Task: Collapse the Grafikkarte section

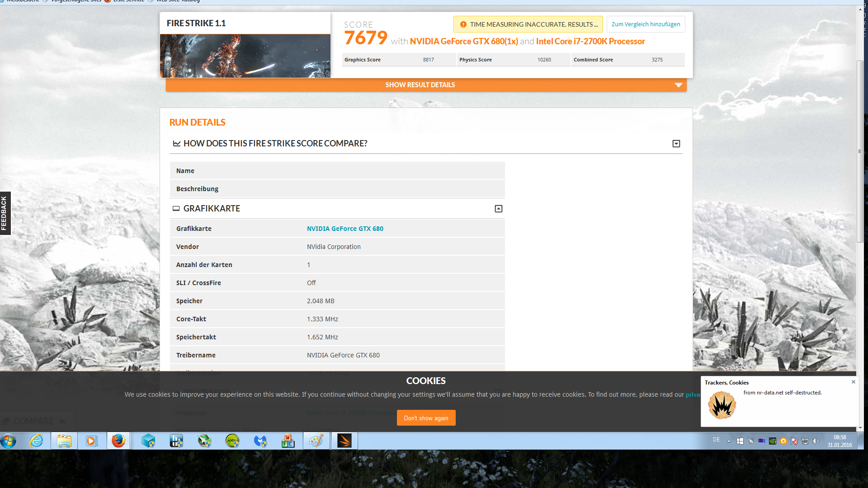Action: coord(498,209)
